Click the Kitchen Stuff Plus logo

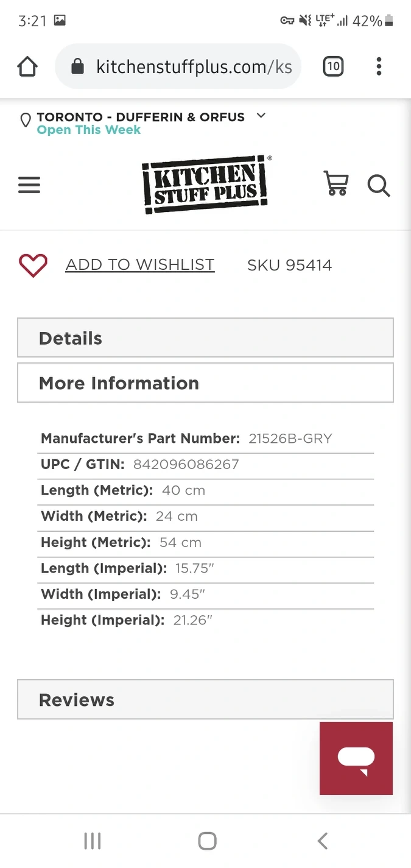(206, 185)
